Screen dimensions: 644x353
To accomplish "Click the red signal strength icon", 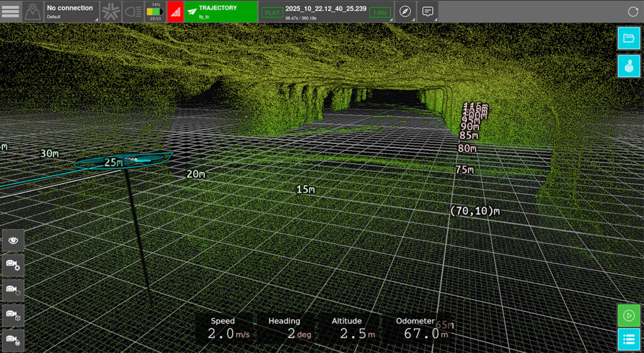I will [175, 11].
